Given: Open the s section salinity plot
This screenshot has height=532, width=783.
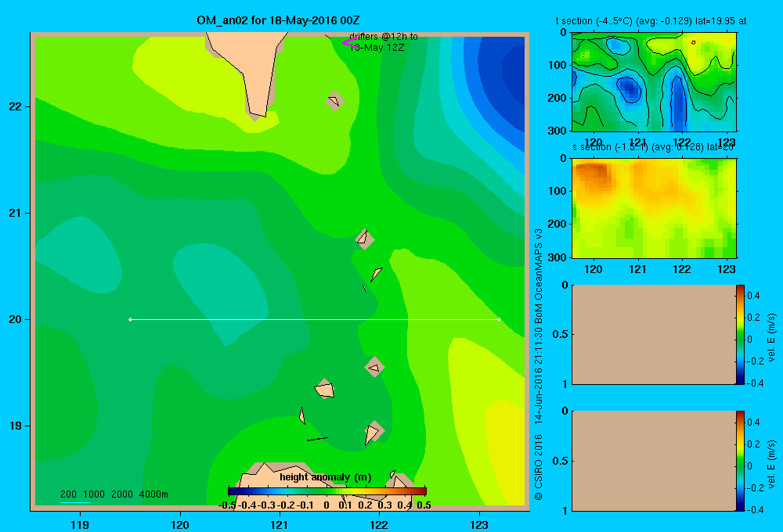Looking at the screenshot, I should (654, 208).
